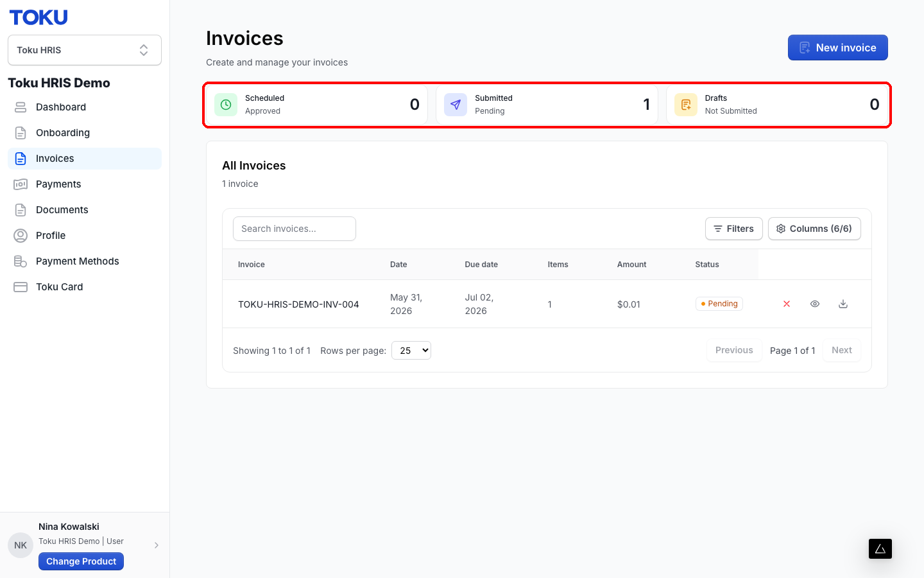Click the Jul 02, 2026 due date cell
The height and width of the screenshot is (578, 924).
[x=479, y=304]
